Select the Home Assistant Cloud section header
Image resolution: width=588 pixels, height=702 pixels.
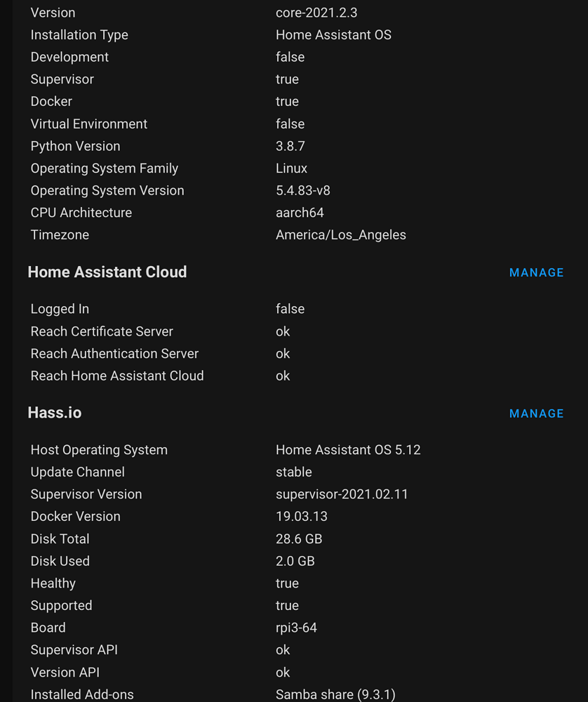point(107,272)
